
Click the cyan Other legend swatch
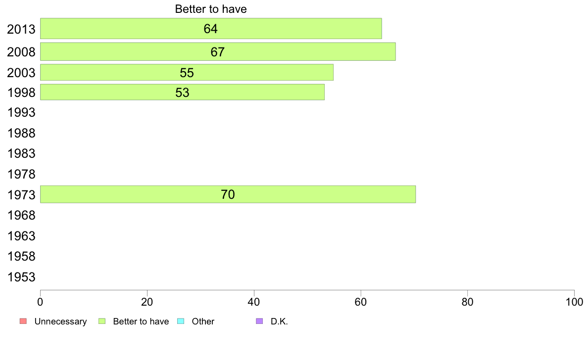[181, 321]
